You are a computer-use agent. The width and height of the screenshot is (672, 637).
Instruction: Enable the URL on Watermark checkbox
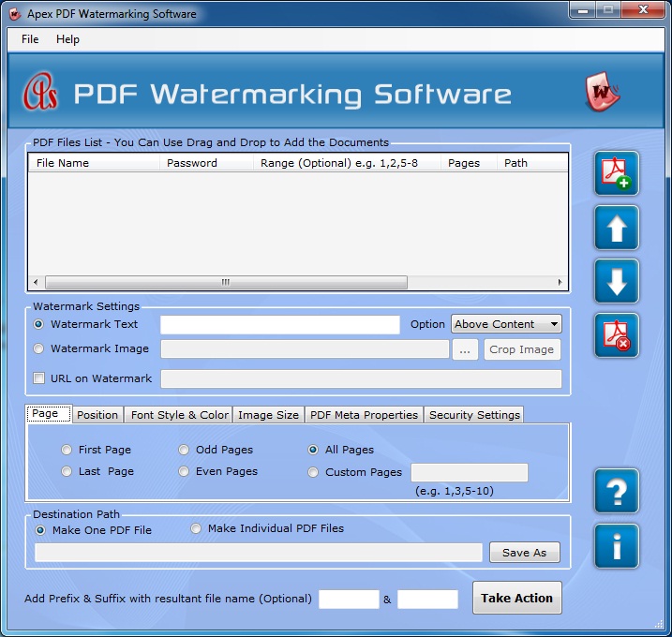coord(39,378)
